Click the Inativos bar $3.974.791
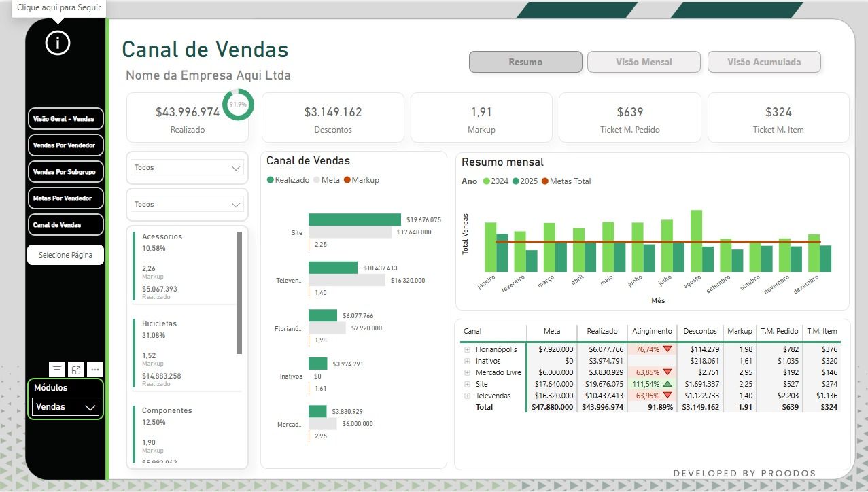The height and width of the screenshot is (492, 868). coord(317,364)
